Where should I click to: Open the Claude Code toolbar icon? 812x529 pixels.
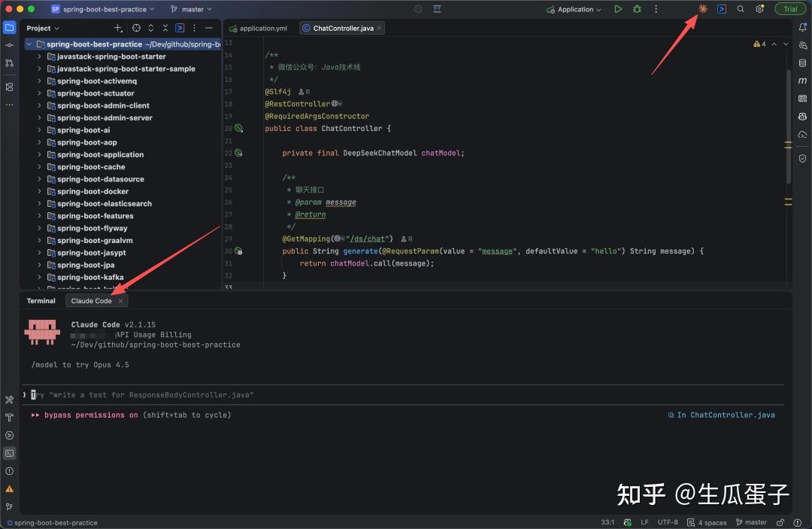tap(702, 9)
